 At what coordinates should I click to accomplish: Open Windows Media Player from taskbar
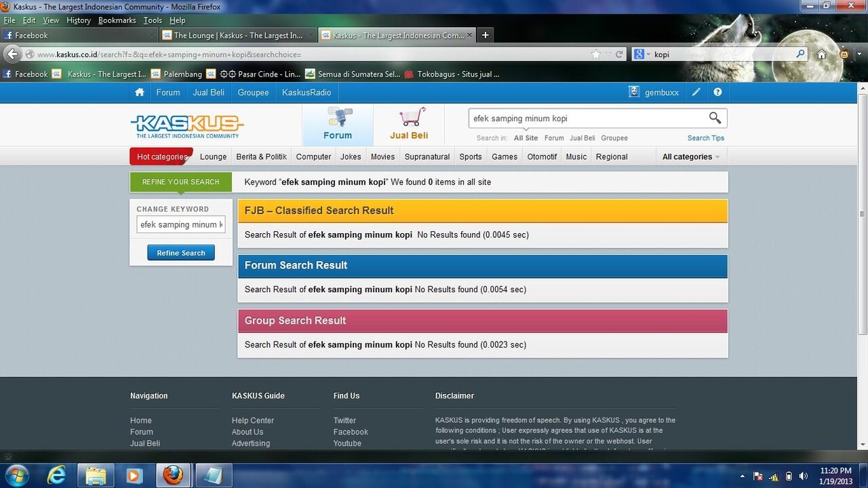134,475
